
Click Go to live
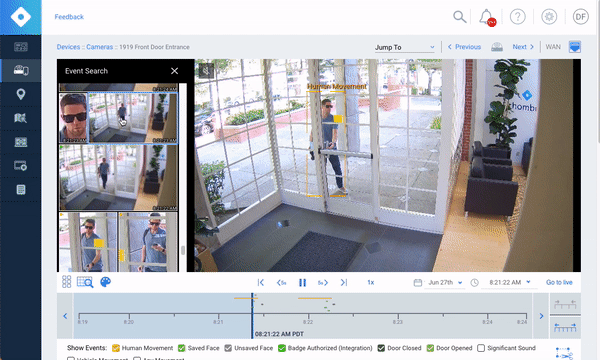pos(559,282)
